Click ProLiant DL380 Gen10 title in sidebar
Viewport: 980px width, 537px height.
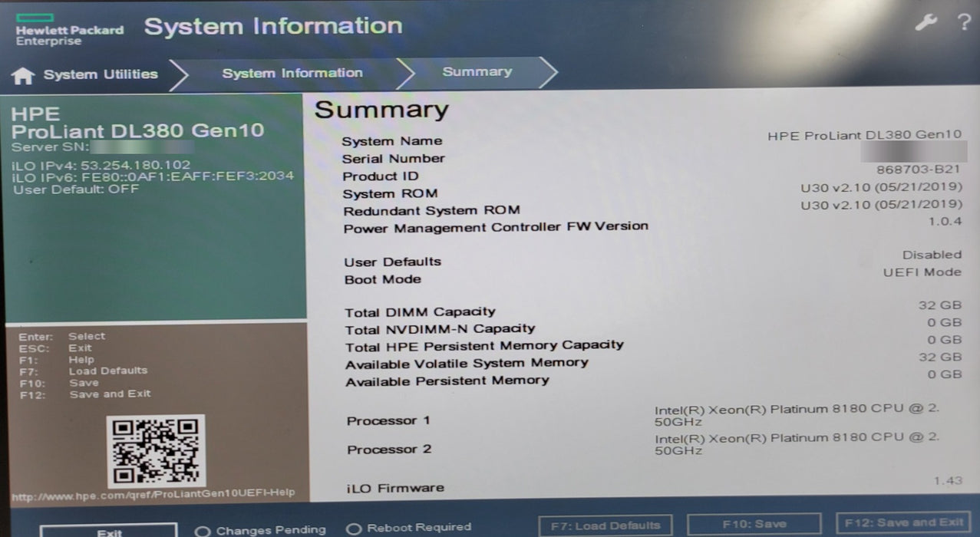click(137, 130)
